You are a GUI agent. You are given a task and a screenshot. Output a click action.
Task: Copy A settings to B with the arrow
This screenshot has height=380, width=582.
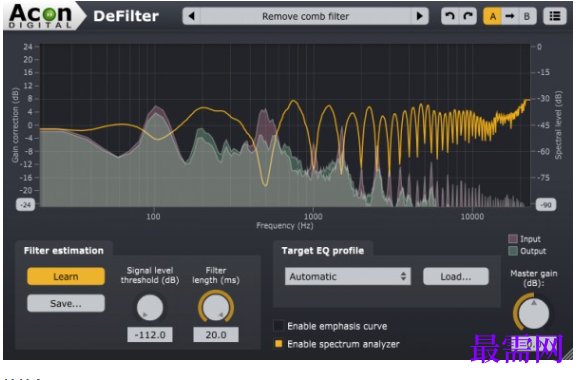pos(510,16)
